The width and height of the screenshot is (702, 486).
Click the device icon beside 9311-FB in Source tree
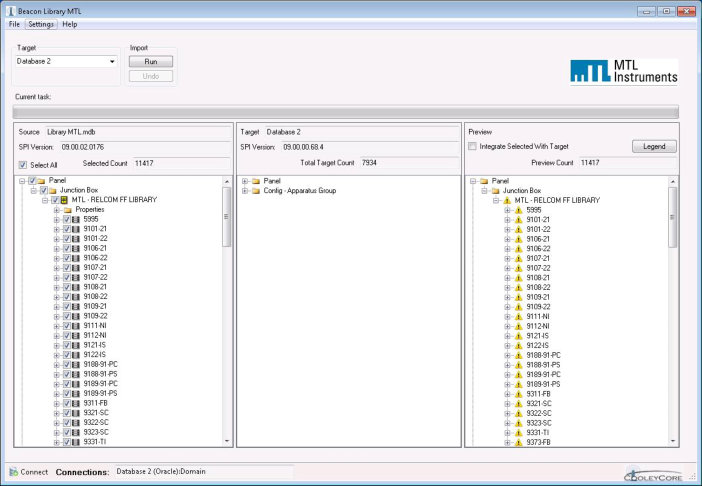coord(76,403)
